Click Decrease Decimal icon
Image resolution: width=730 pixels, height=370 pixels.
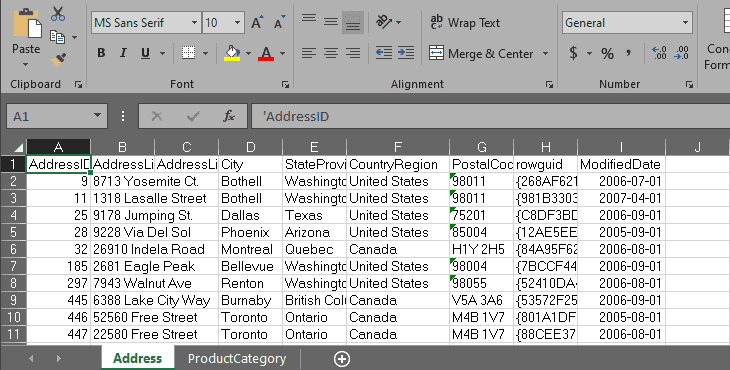coord(681,53)
